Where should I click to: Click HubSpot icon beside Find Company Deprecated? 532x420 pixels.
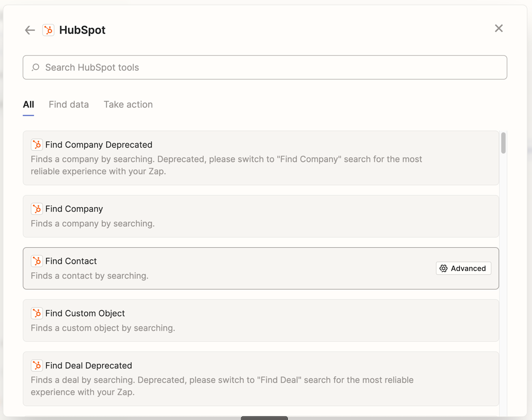pyautogui.click(x=37, y=145)
